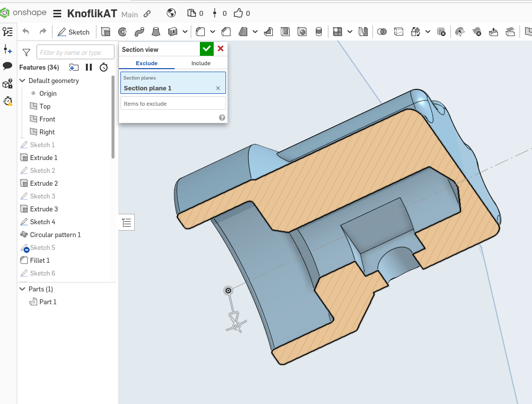
Task: Pause feature regeneration with pause icon
Action: tap(89, 67)
